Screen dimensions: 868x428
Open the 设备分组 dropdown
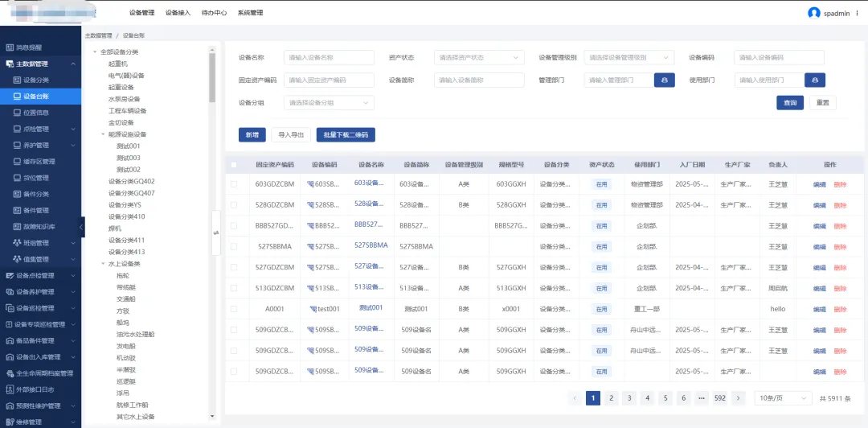pos(329,102)
